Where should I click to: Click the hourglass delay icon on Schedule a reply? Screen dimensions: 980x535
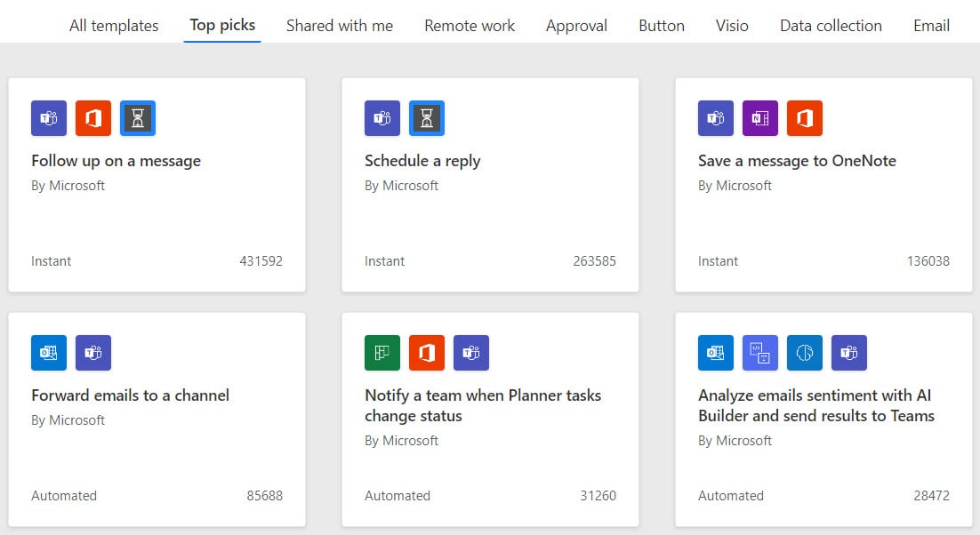click(x=427, y=118)
